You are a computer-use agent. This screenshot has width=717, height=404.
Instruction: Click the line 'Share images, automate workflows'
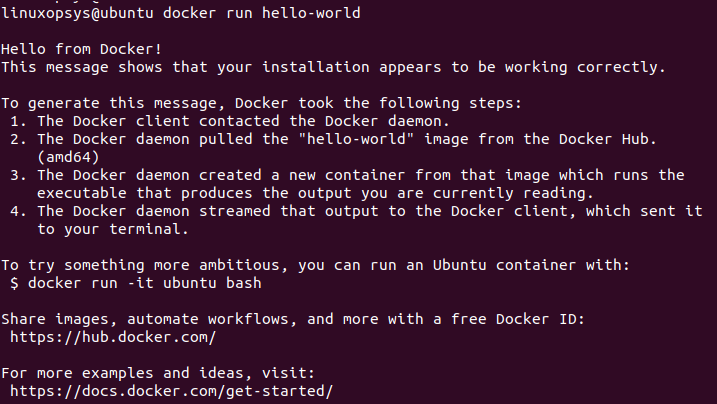tap(293, 319)
